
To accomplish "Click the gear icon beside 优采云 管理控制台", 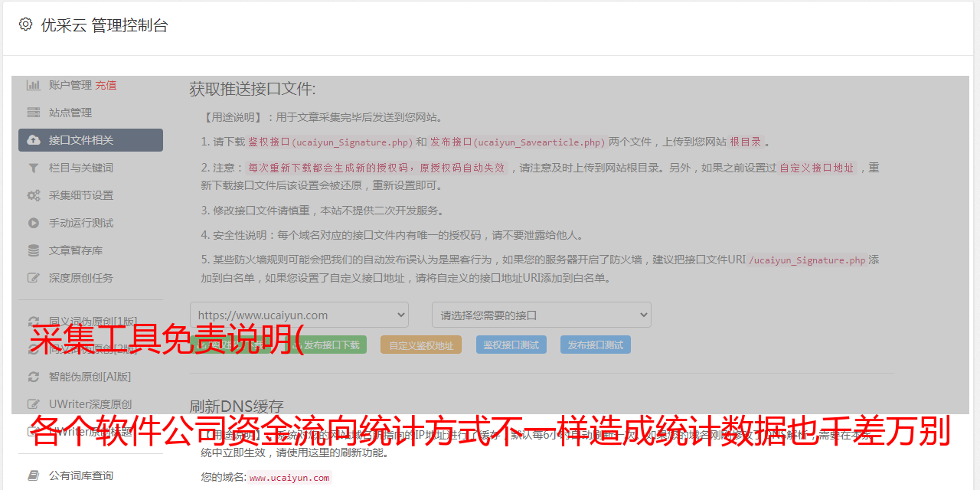I will (25, 24).
